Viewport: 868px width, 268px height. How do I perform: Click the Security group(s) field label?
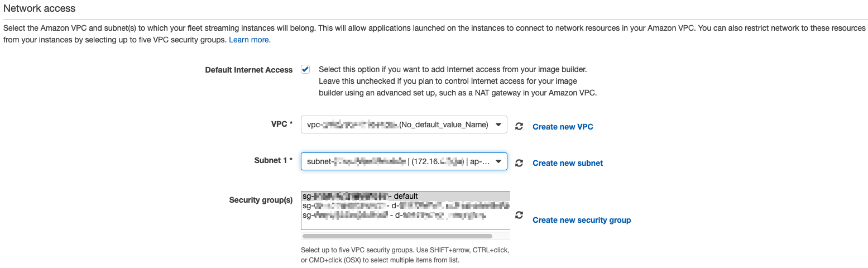(x=261, y=199)
